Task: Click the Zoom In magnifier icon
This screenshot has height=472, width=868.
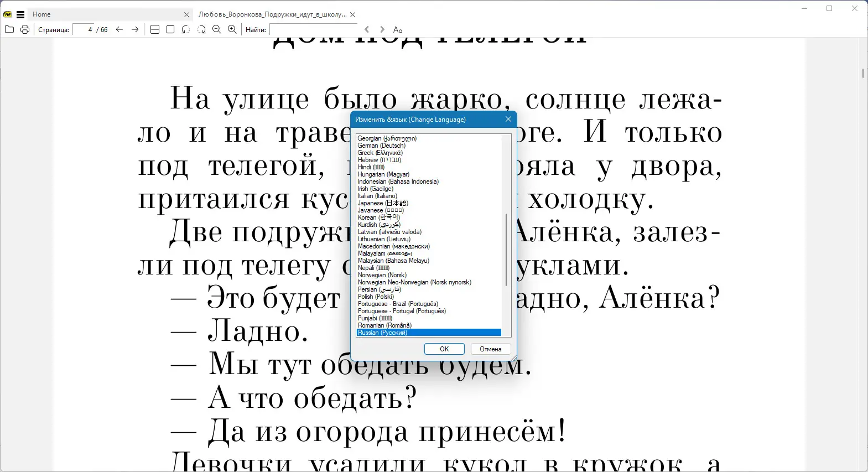Action: 232,29
